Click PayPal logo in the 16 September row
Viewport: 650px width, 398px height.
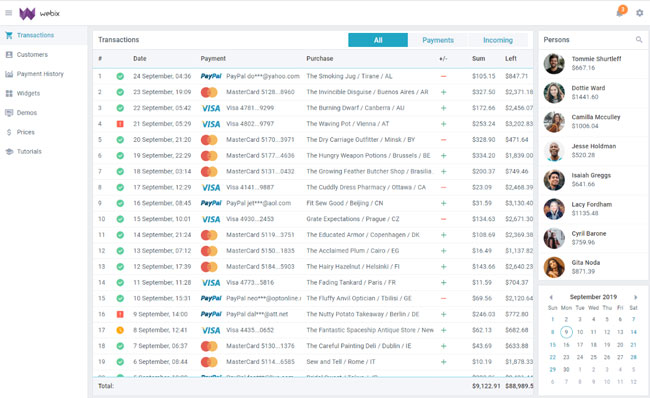tap(211, 203)
